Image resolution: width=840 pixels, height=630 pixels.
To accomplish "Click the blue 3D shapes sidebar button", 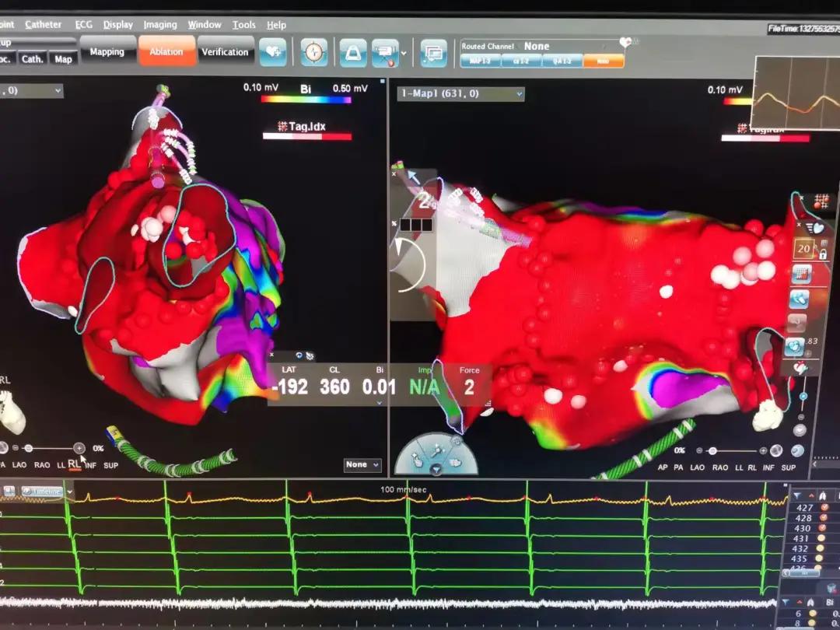I will [x=799, y=299].
